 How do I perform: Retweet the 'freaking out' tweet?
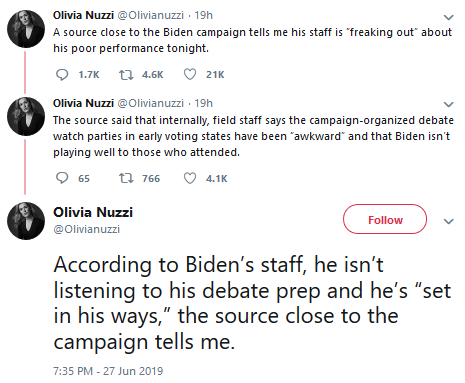coord(126,74)
